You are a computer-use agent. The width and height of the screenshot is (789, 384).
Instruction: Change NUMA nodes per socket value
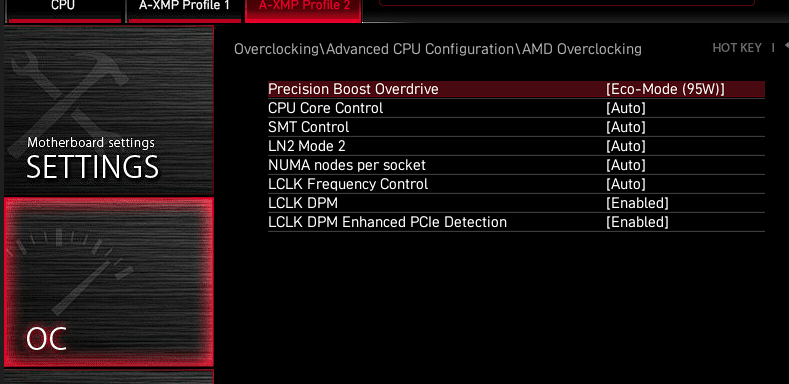pos(625,165)
